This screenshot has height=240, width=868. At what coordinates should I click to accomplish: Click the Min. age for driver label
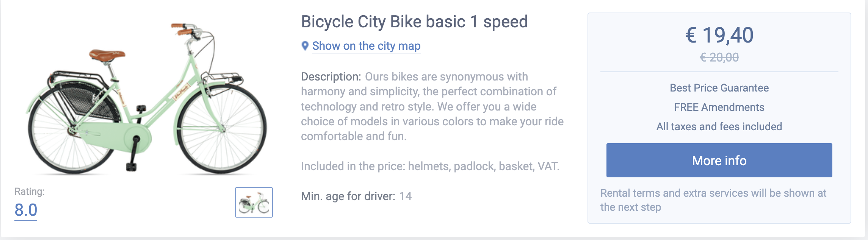tap(348, 196)
